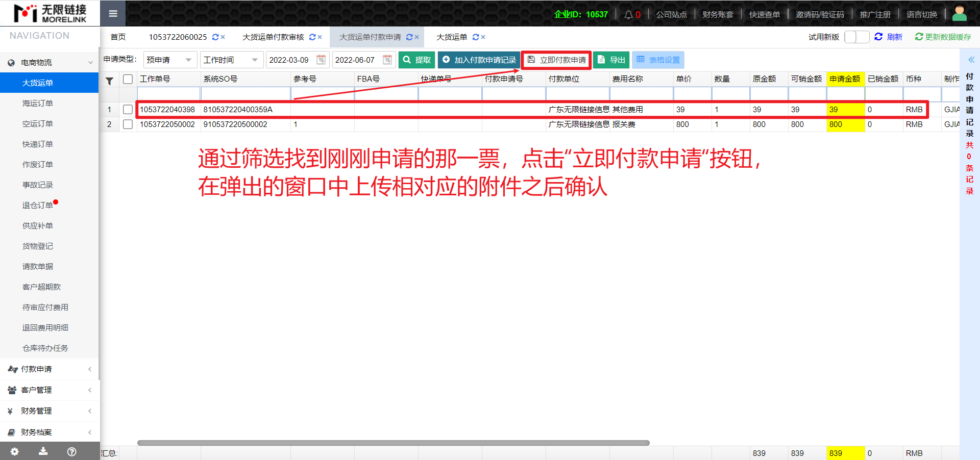Close the 大货运单 tab

click(483, 37)
